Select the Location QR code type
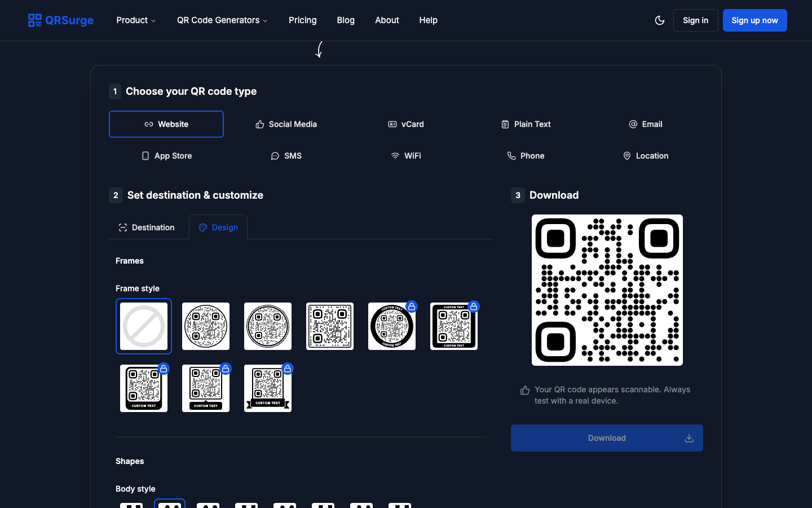This screenshot has width=812, height=508. click(646, 156)
